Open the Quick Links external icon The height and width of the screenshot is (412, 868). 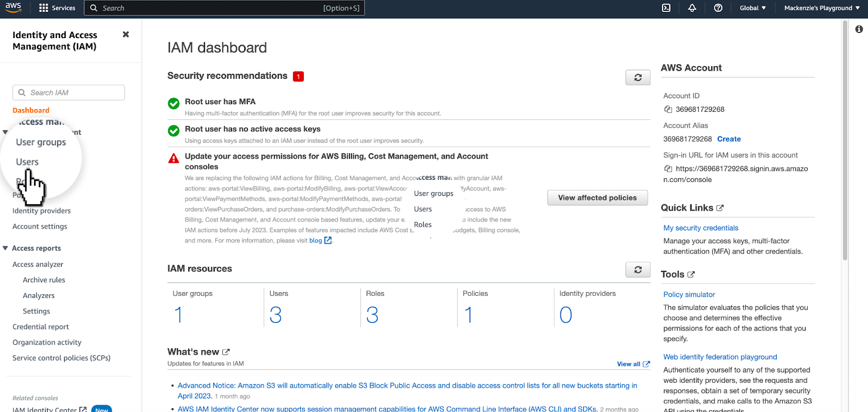coord(720,208)
